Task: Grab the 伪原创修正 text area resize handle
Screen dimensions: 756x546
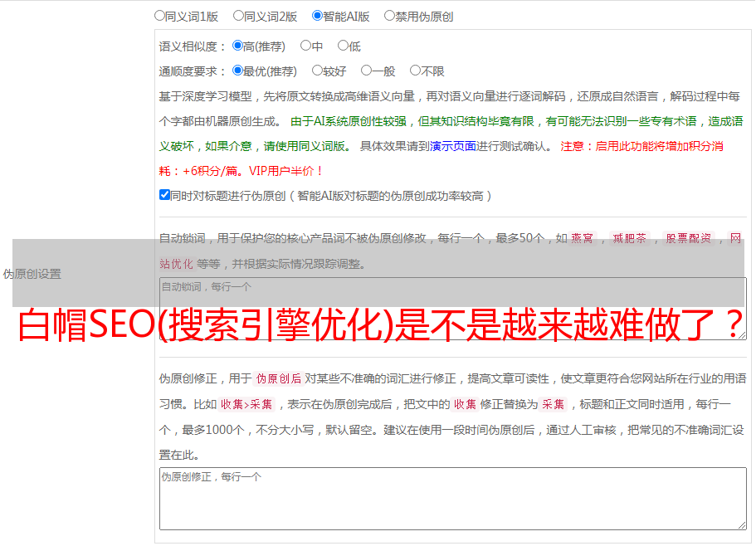Action: pos(742,525)
